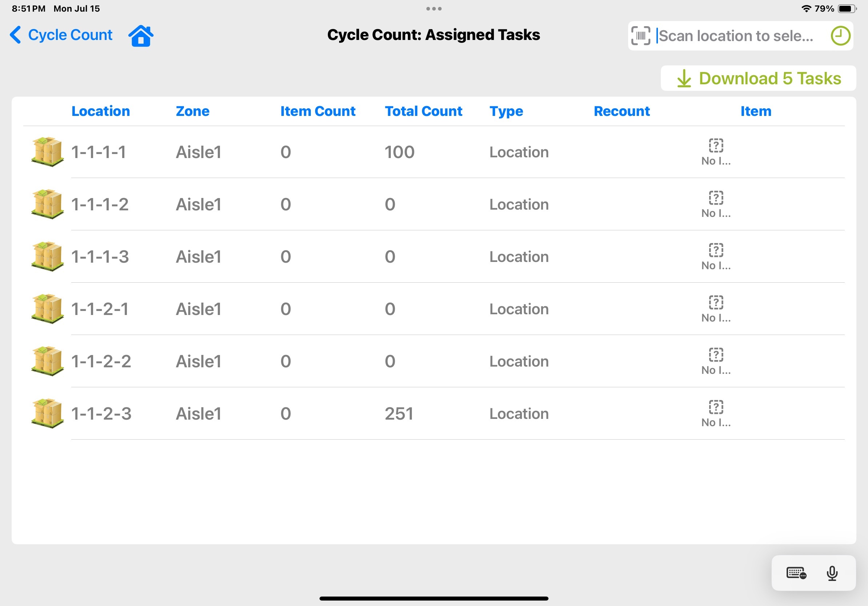Select the 1-1-1-3 task row
The height and width of the screenshot is (606, 868).
pos(378,256)
